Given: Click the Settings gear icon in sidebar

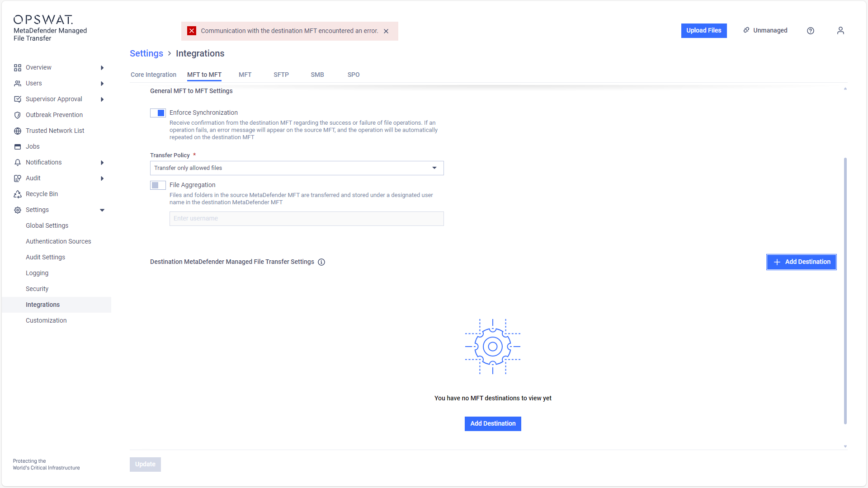Looking at the screenshot, I should [x=18, y=210].
